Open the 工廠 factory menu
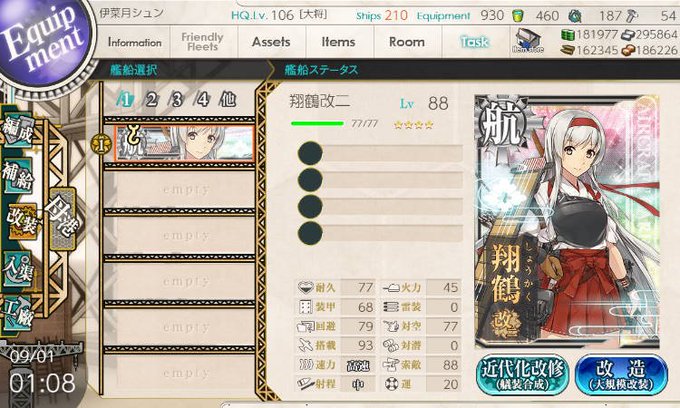The width and height of the screenshot is (680, 408). click(18, 313)
